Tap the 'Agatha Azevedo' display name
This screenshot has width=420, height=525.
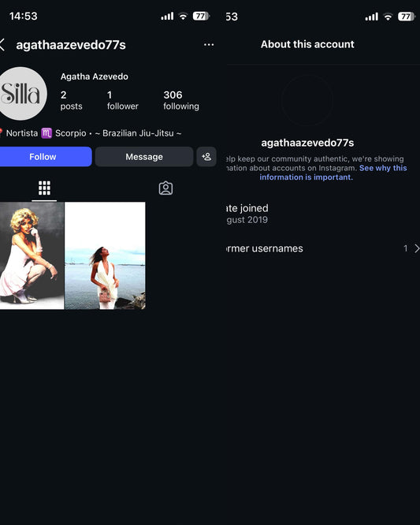[95, 76]
